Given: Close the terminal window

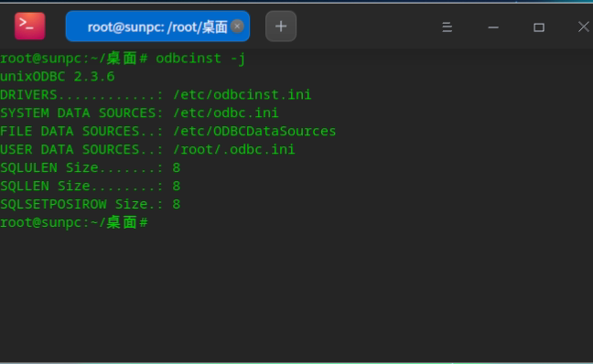Looking at the screenshot, I should pyautogui.click(x=584, y=27).
